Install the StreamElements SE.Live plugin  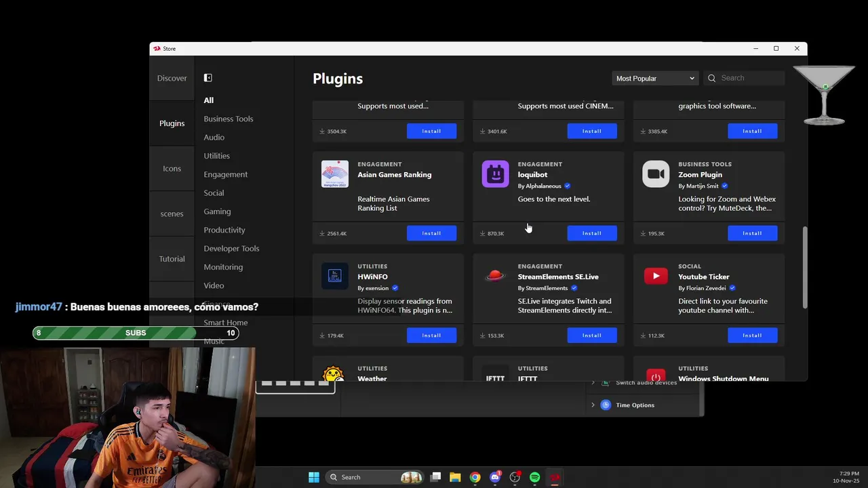(592, 335)
